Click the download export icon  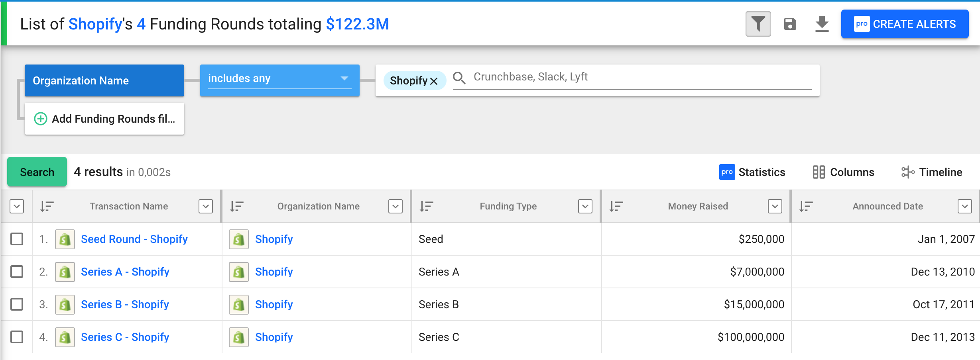coord(822,24)
